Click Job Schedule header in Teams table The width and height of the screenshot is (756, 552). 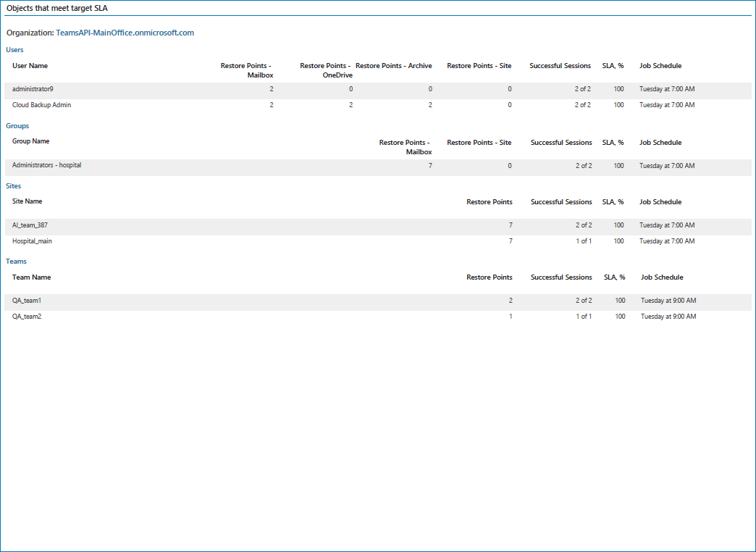tap(662, 277)
